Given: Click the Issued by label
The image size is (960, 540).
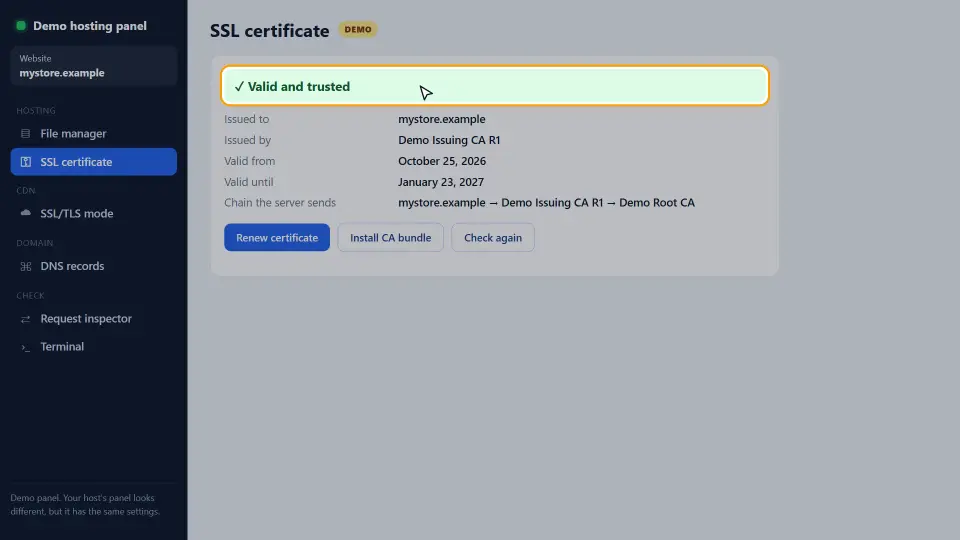Looking at the screenshot, I should (247, 140).
